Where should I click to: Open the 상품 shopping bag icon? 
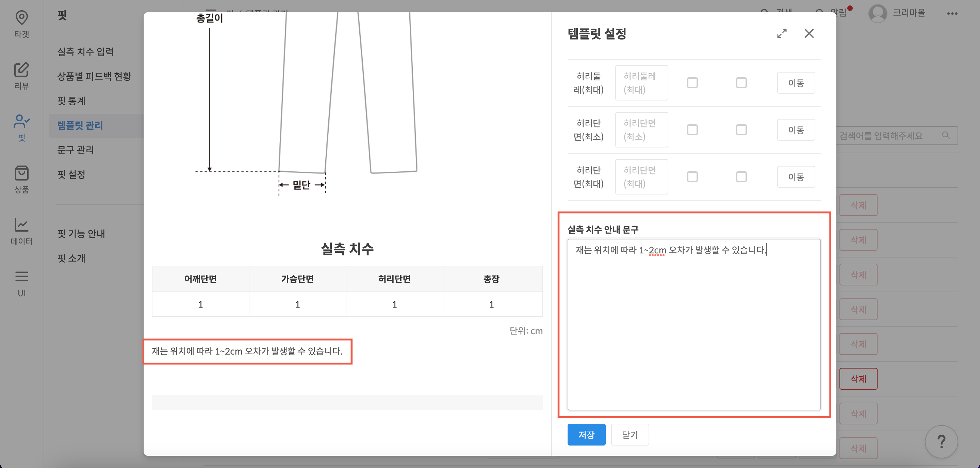tap(22, 174)
